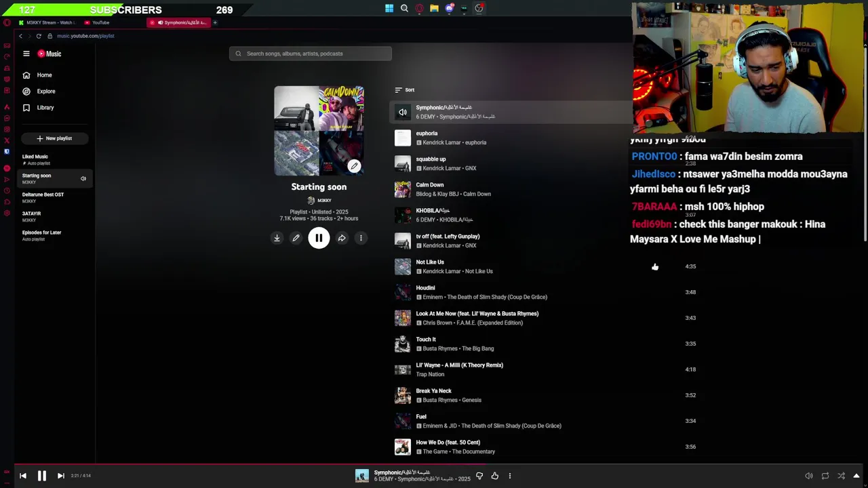Adjust volume with the player speaker icon
Image resolution: width=868 pixels, height=488 pixels.
pos(808,476)
